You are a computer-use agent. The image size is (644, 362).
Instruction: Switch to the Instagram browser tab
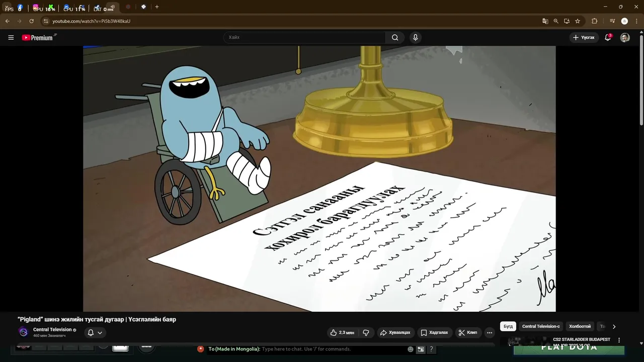[x=36, y=7]
